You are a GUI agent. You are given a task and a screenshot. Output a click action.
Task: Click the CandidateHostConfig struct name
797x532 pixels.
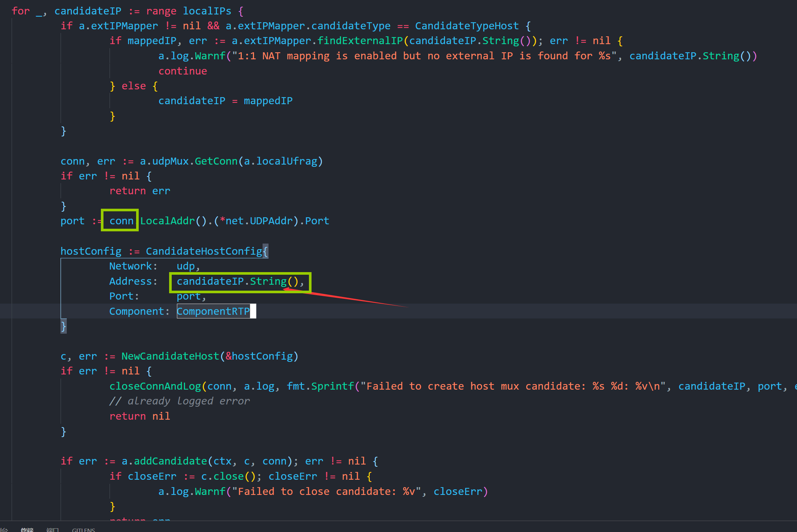tap(204, 251)
